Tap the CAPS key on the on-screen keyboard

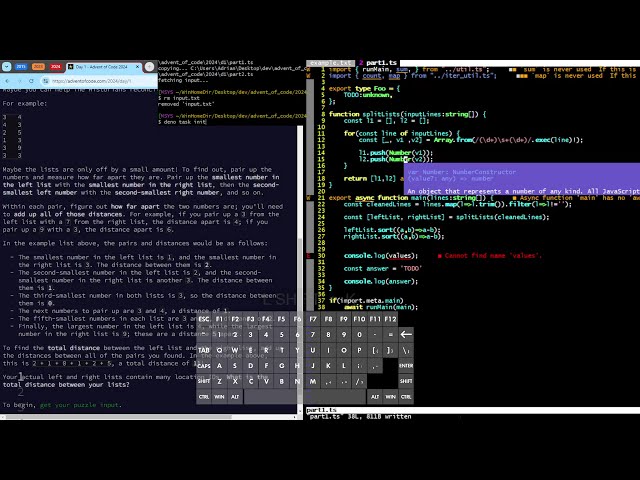click(x=204, y=366)
